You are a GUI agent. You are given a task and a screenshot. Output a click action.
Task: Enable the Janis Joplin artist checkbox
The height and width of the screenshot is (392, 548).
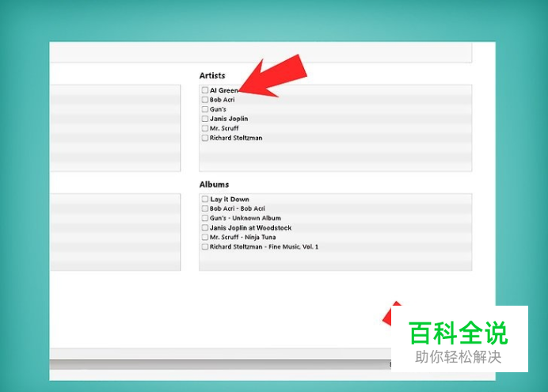205,119
